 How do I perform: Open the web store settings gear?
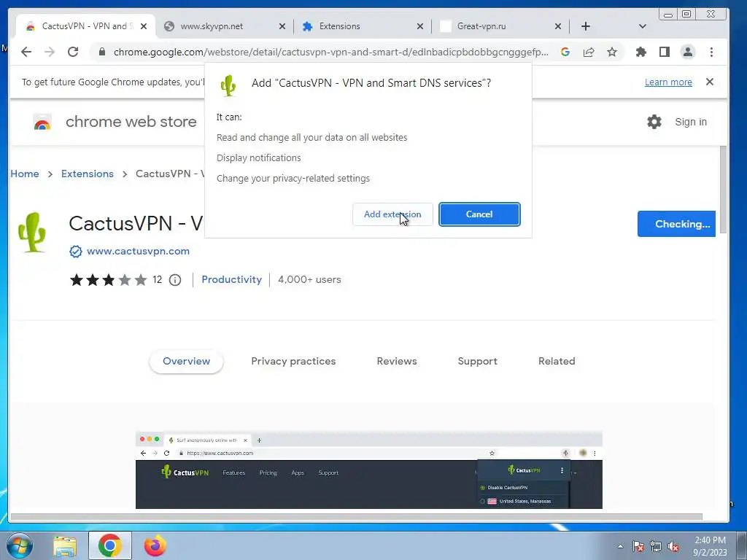tap(654, 122)
